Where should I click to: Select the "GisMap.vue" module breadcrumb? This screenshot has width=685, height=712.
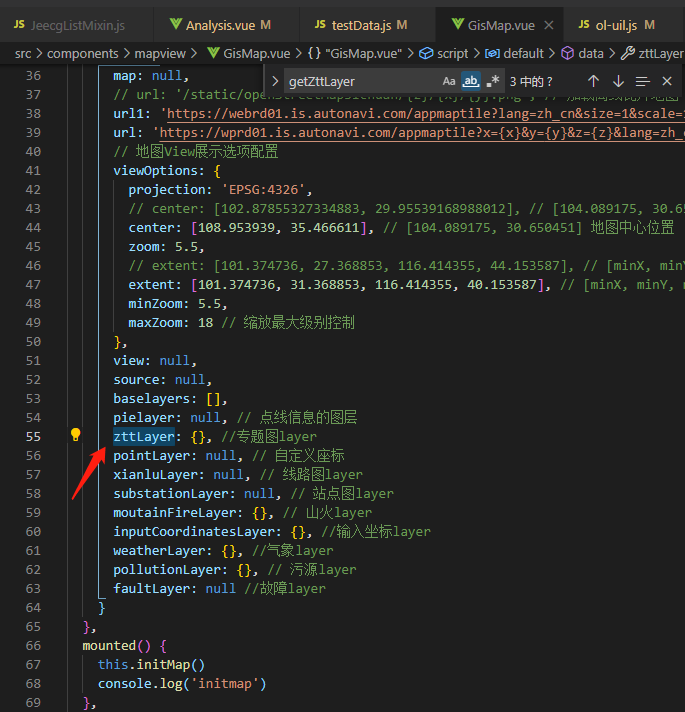click(364, 54)
